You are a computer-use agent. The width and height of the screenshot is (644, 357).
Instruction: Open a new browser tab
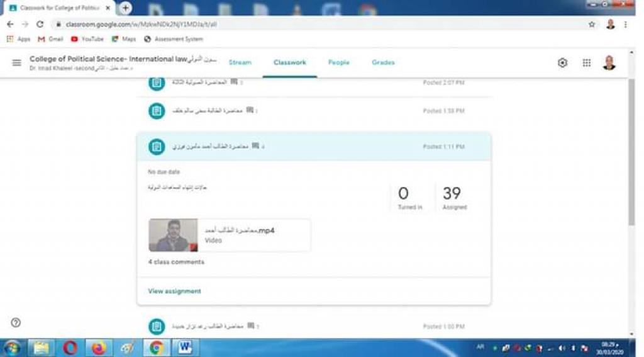pyautogui.click(x=125, y=8)
